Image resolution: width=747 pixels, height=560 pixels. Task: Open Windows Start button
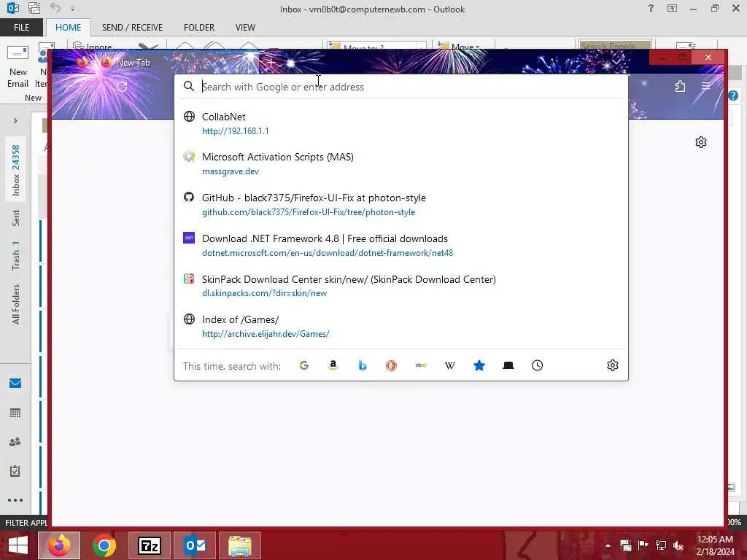(x=18, y=545)
